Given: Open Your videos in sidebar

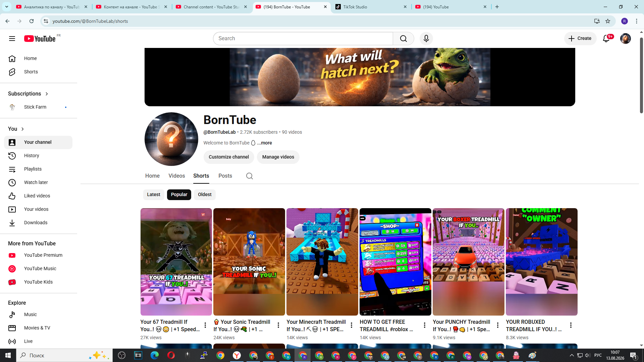Looking at the screenshot, I should click(38, 209).
